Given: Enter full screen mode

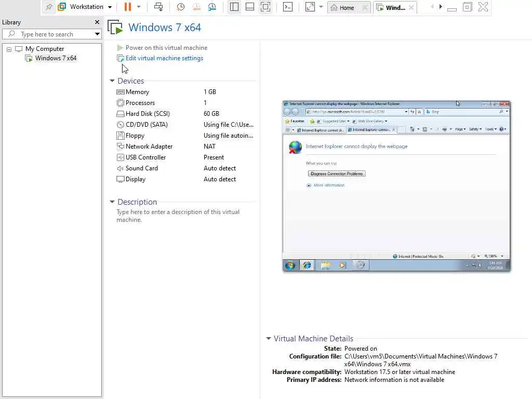Looking at the screenshot, I should point(265,7).
